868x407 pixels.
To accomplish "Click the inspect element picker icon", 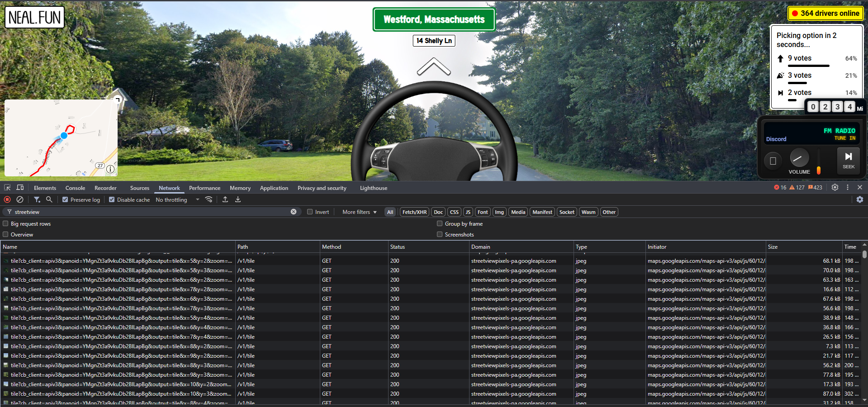I will coord(7,187).
